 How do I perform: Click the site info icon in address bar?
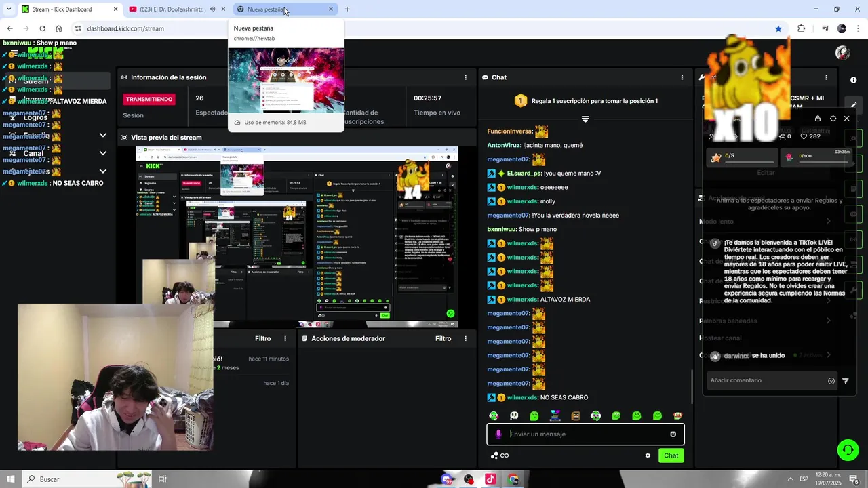click(x=78, y=28)
